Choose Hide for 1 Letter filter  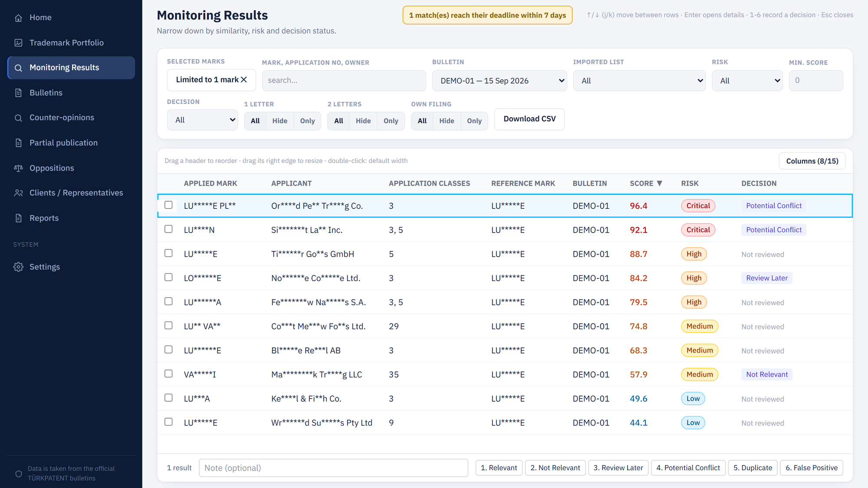[279, 121]
